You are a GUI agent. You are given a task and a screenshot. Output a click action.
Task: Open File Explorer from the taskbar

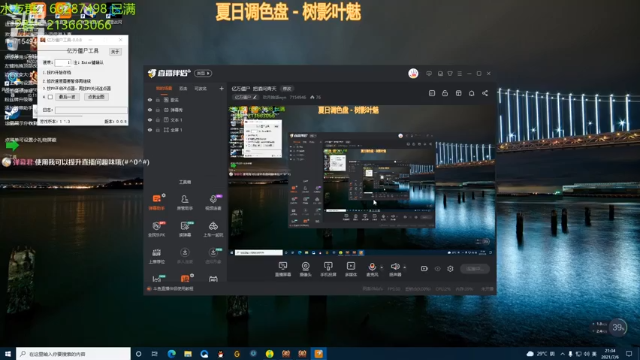coord(188,353)
